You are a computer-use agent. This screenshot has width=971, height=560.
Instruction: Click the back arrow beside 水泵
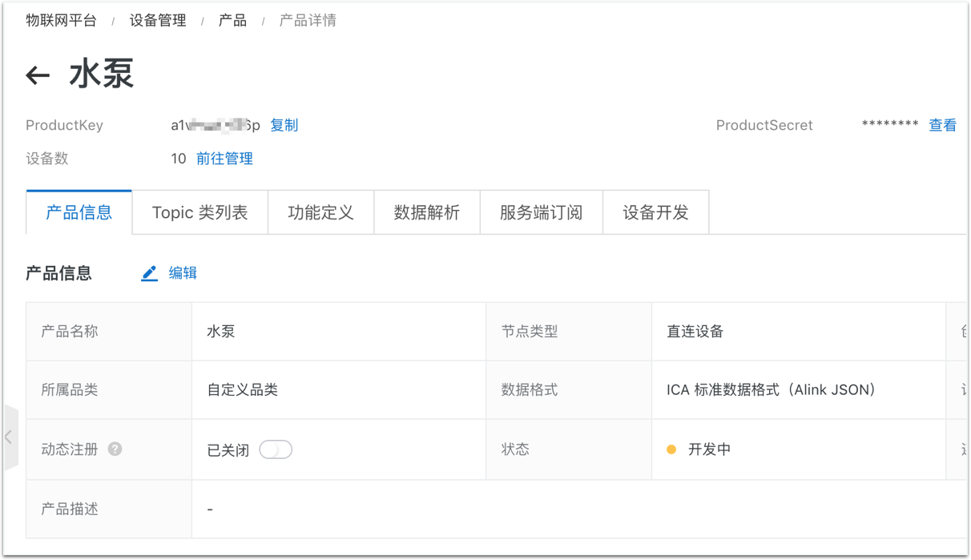click(x=38, y=75)
